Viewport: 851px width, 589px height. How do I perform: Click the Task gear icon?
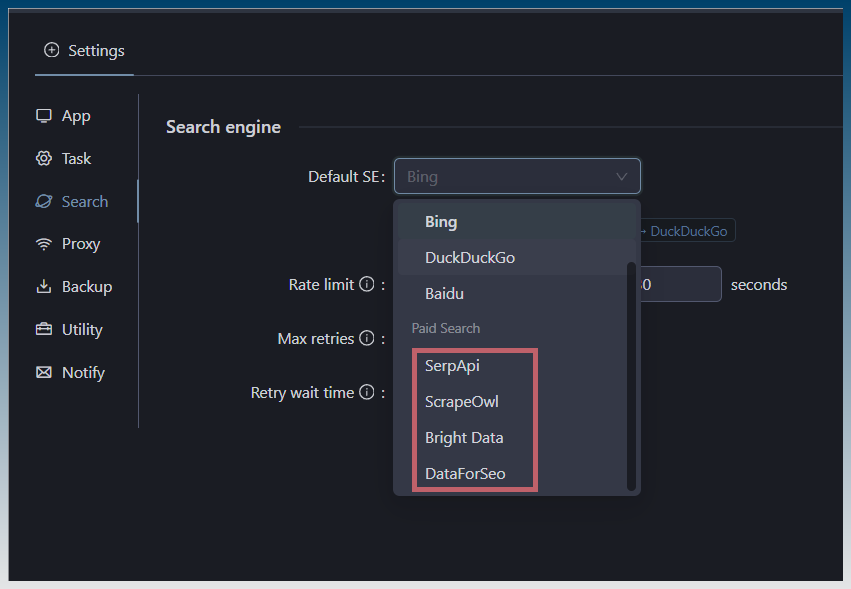(44, 159)
